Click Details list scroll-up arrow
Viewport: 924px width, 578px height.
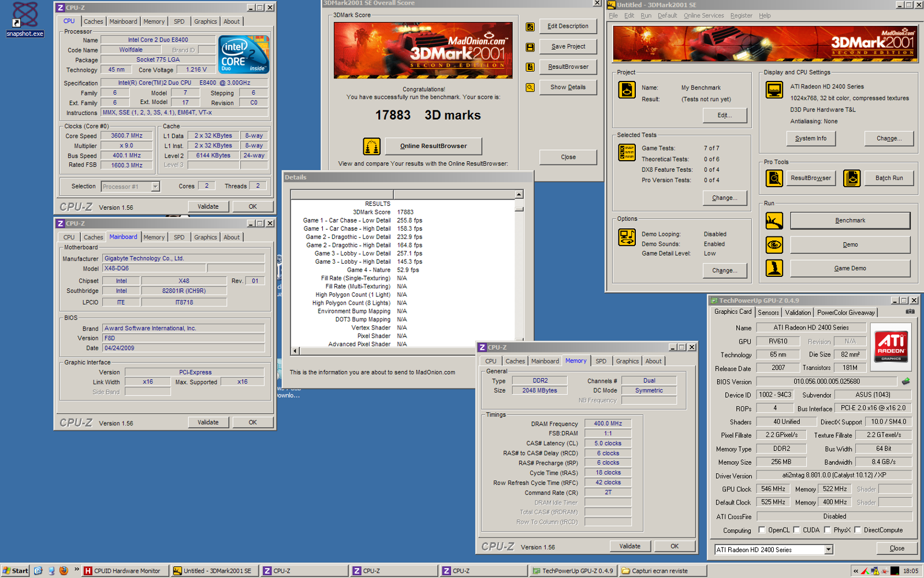click(519, 195)
